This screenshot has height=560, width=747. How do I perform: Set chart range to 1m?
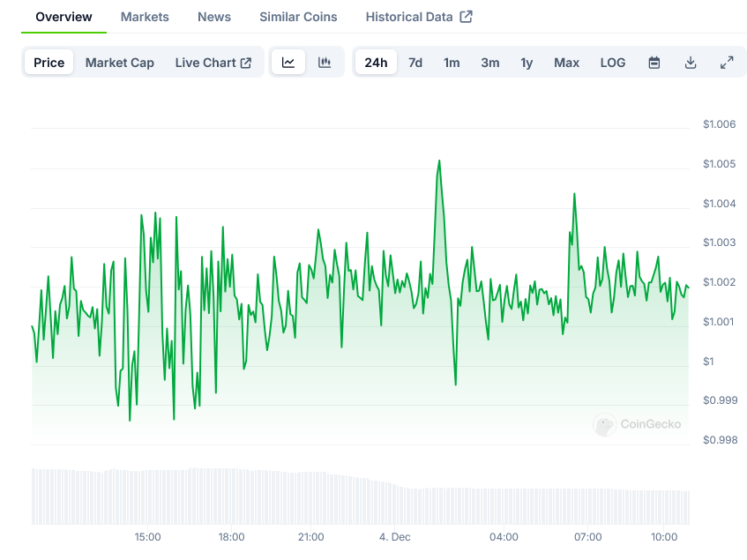click(x=452, y=63)
